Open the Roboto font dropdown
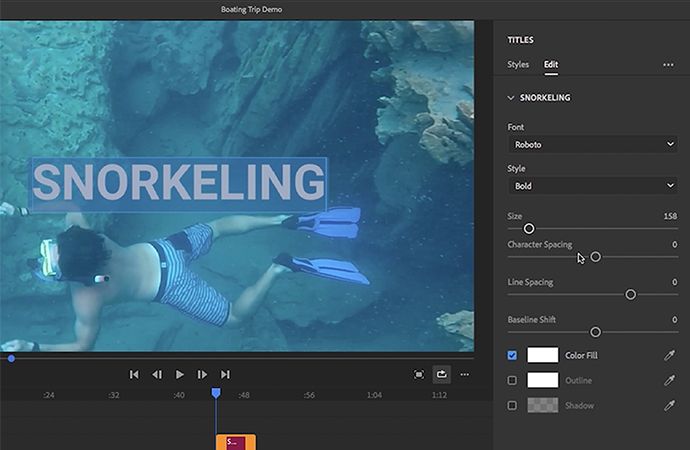 pyautogui.click(x=592, y=145)
